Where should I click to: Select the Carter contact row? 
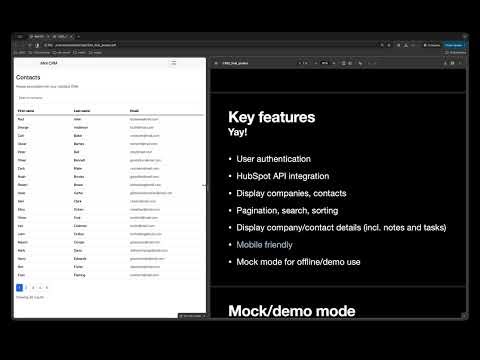tap(110, 193)
